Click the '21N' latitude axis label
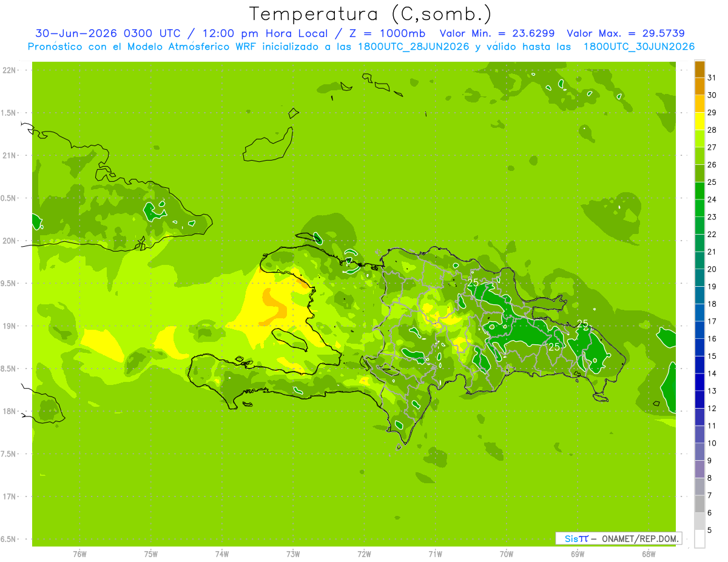This screenshot has height=562, width=728. click(x=9, y=155)
